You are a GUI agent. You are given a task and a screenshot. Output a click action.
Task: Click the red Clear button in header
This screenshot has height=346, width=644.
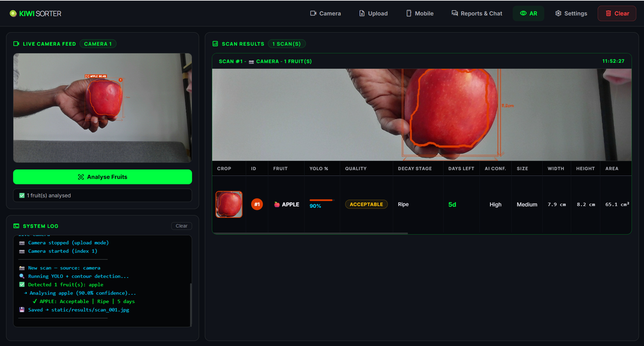[617, 13]
